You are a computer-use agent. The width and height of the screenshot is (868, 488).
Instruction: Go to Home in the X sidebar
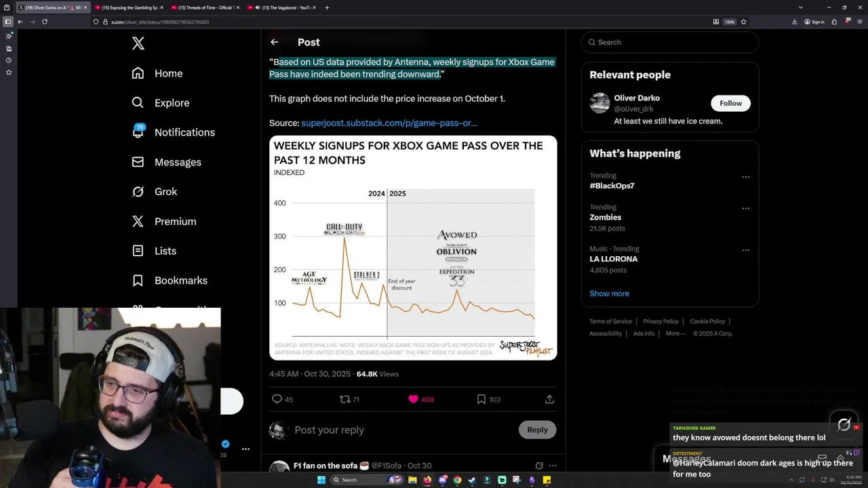click(x=157, y=73)
